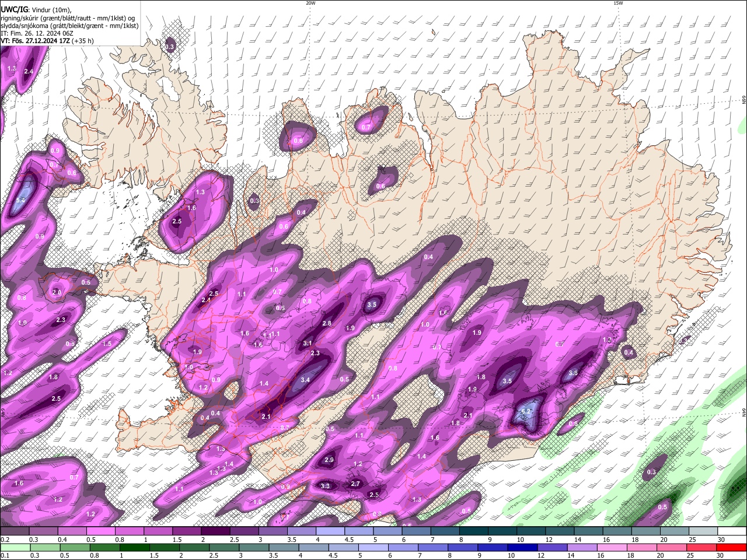Click the 3.3 precipitation value

click(325, 486)
